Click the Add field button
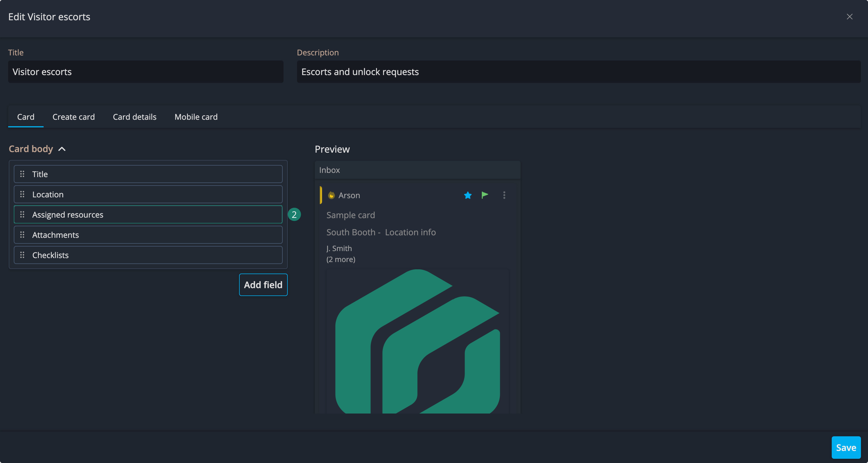 [x=263, y=285]
